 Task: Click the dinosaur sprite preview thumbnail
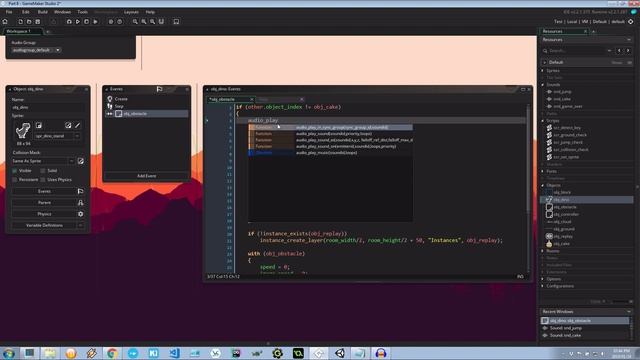click(23, 131)
